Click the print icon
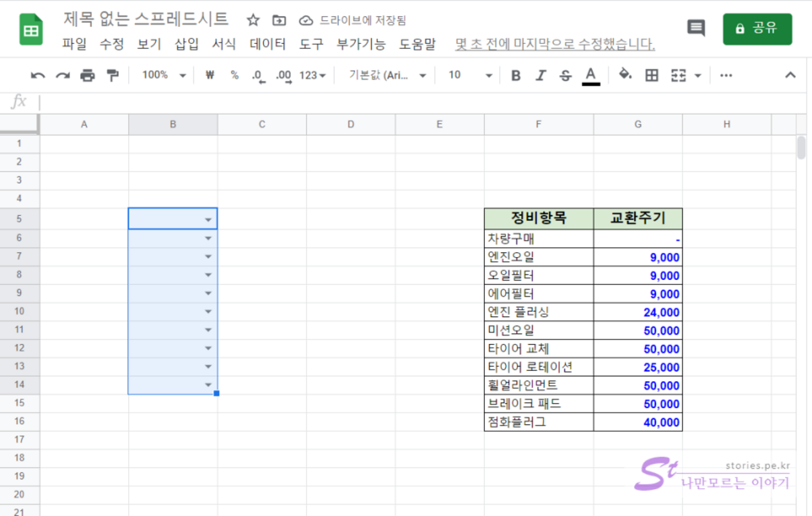 (x=88, y=76)
